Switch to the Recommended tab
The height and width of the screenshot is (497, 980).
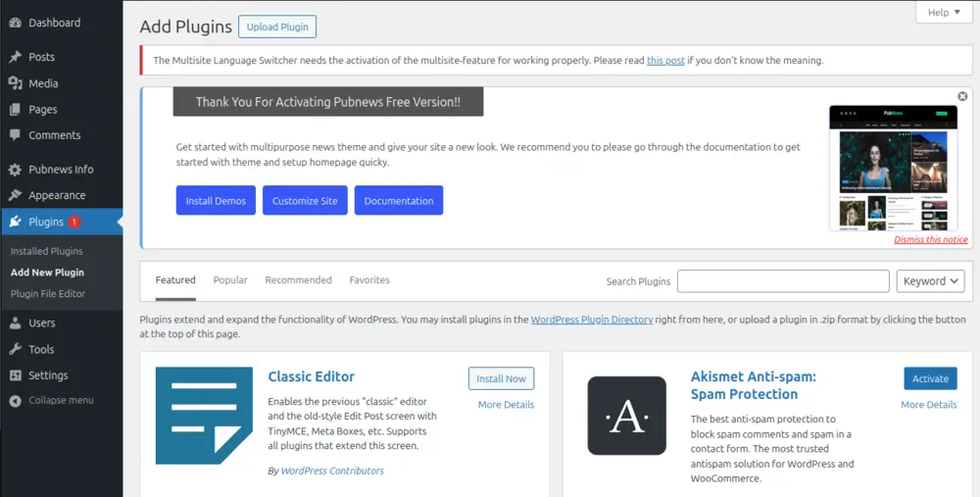pos(298,280)
